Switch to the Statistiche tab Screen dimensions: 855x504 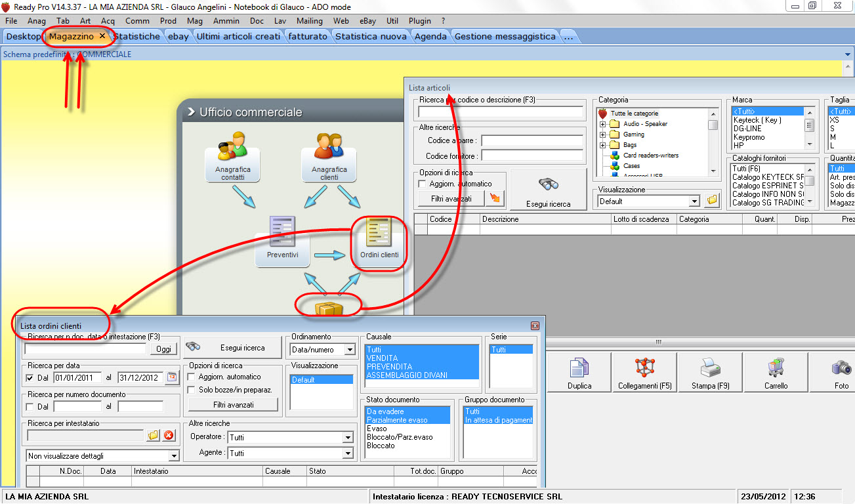(137, 37)
